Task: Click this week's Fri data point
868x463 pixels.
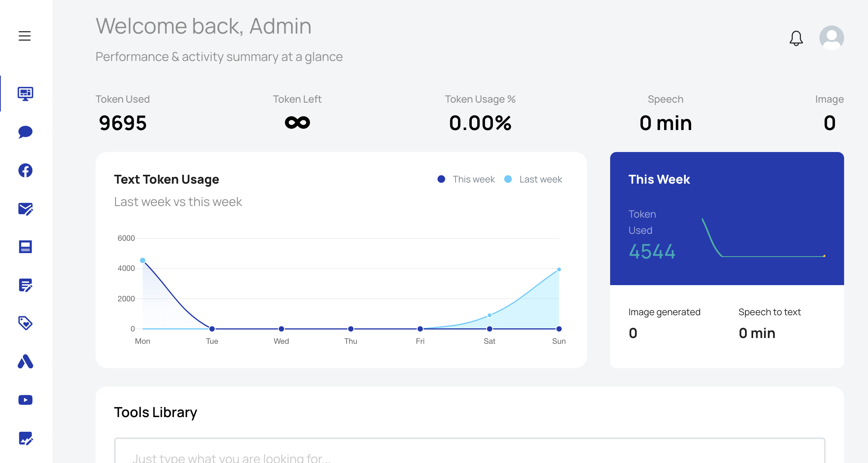Action: point(420,329)
